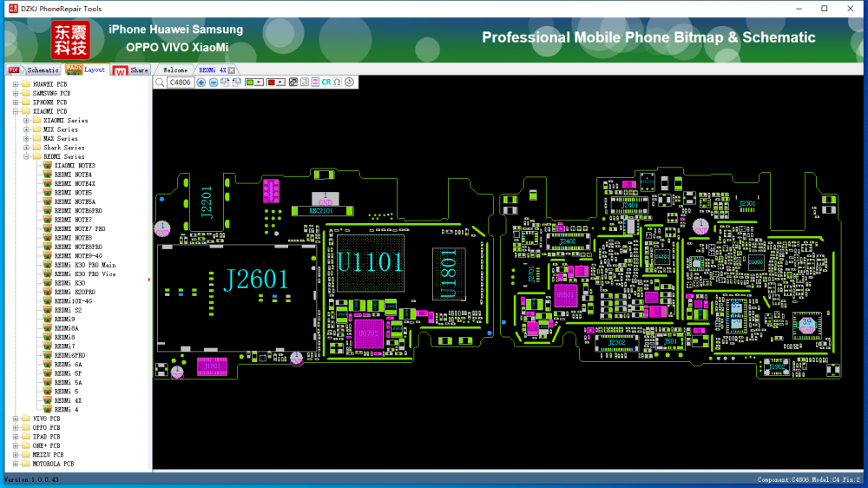Switch to the Layout tab

(x=86, y=69)
